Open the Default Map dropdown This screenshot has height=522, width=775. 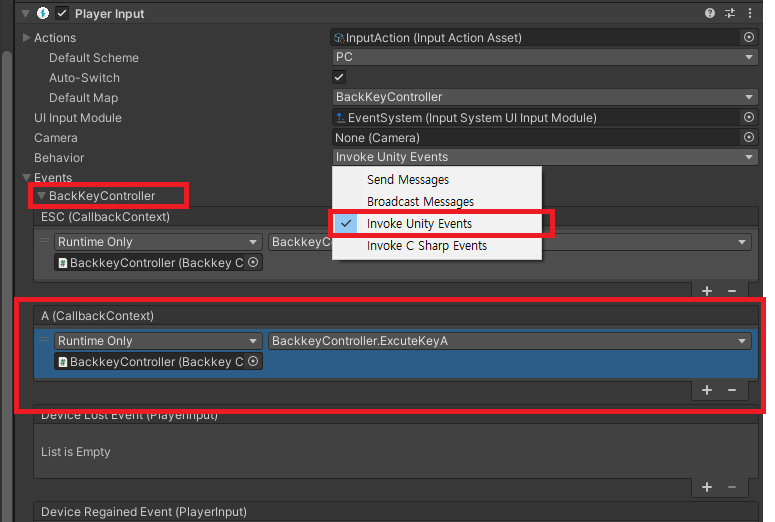(x=545, y=97)
